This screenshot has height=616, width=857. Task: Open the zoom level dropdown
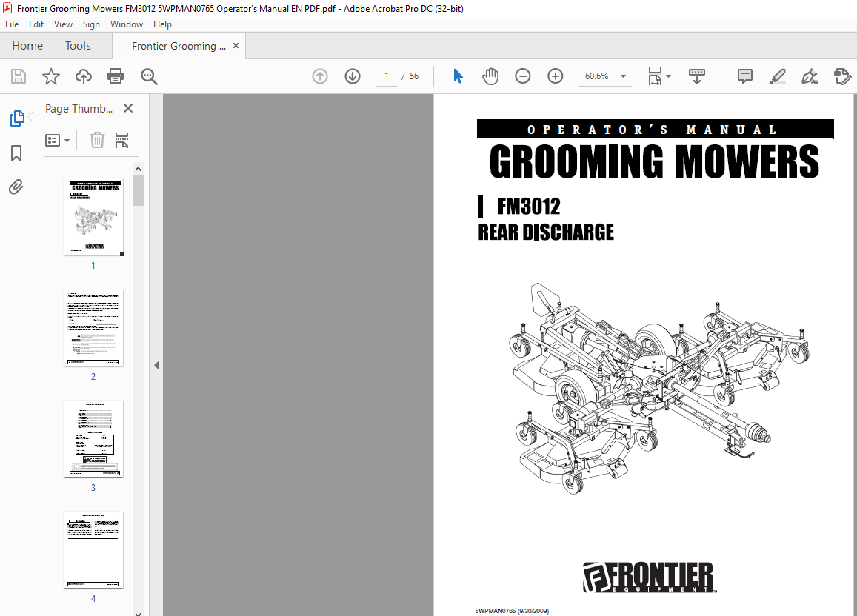tap(623, 76)
